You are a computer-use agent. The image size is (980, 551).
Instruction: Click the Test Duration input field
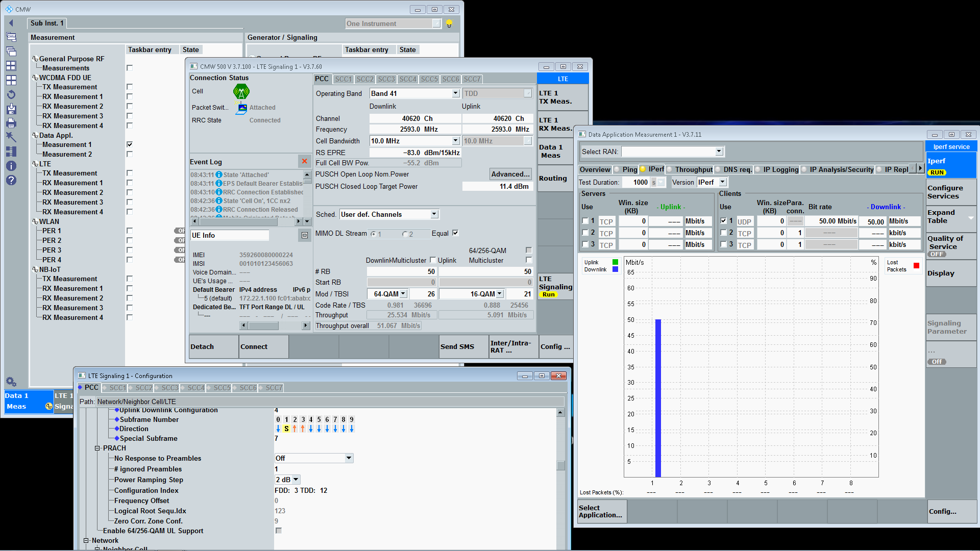[x=635, y=182]
